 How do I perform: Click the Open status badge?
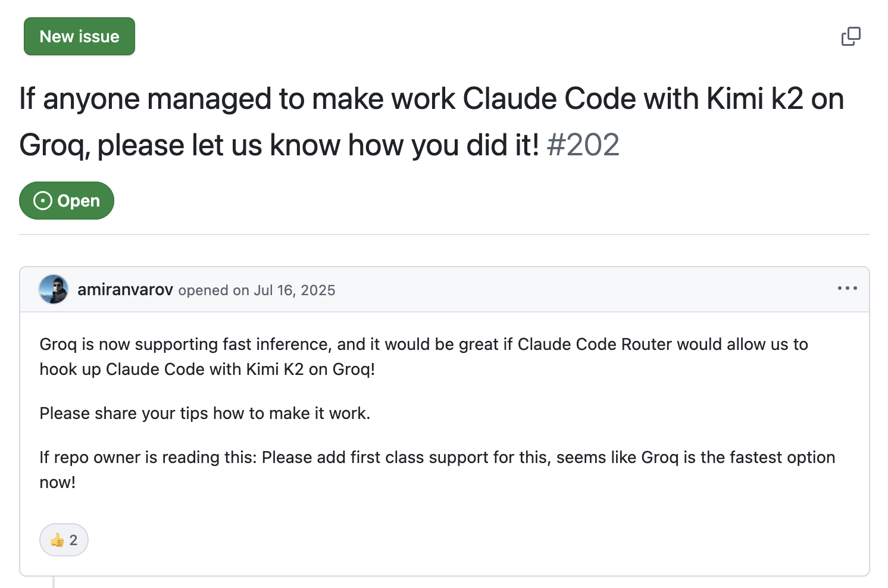(67, 201)
